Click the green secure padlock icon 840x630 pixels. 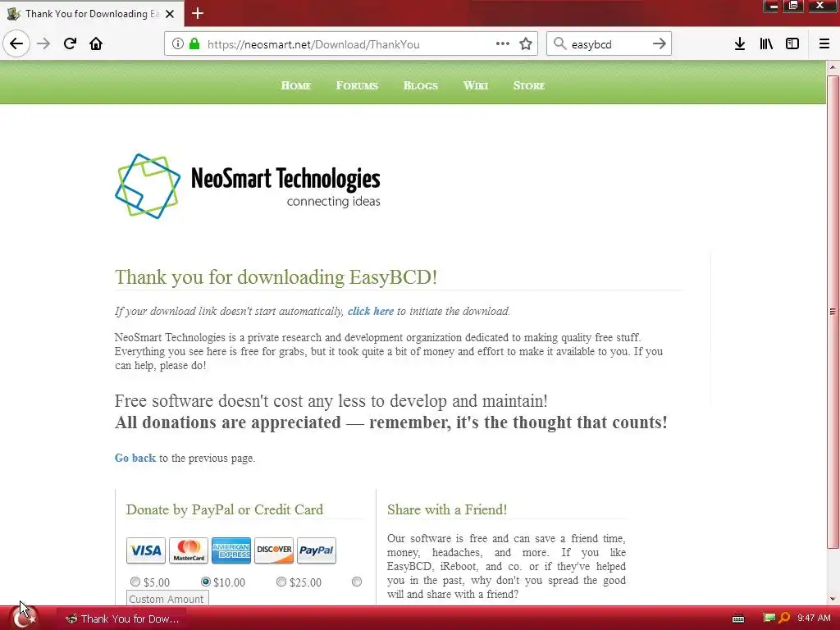(x=194, y=44)
